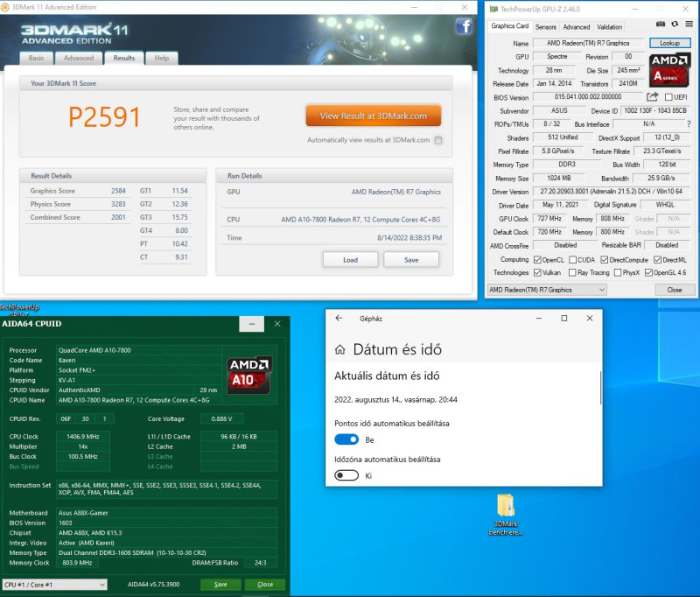Screen dimensions: 700x597
Task: Toggle automatic view results at 3DMark.com checkbox
Action: [438, 140]
